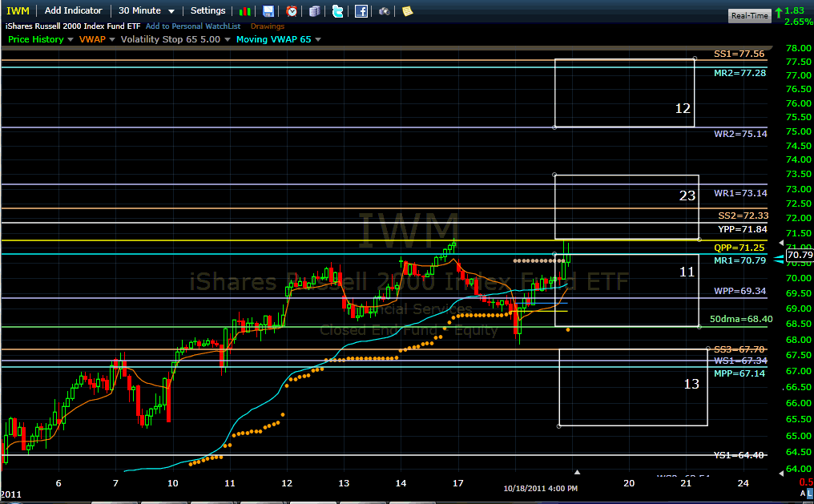Viewport: 814px width, 504px height.
Task: Click Add to Personal WatchList link
Action: point(193,26)
